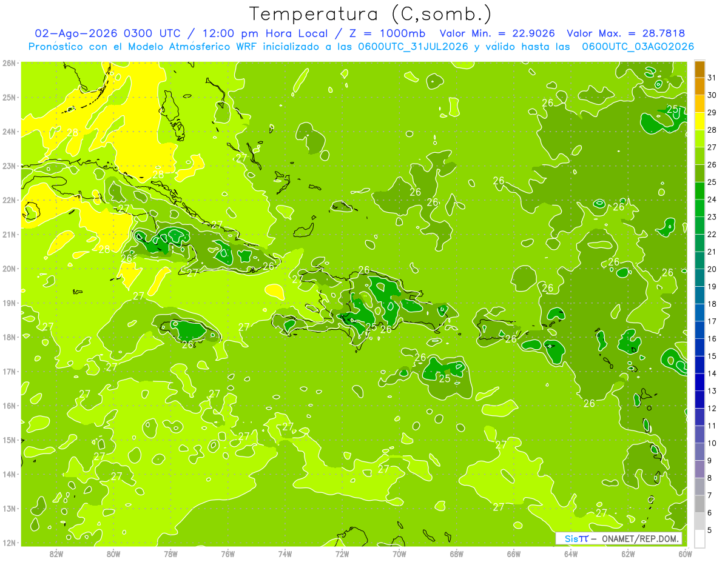Click the 72W longitude axis label
This screenshot has height=562, width=728.
(342, 554)
